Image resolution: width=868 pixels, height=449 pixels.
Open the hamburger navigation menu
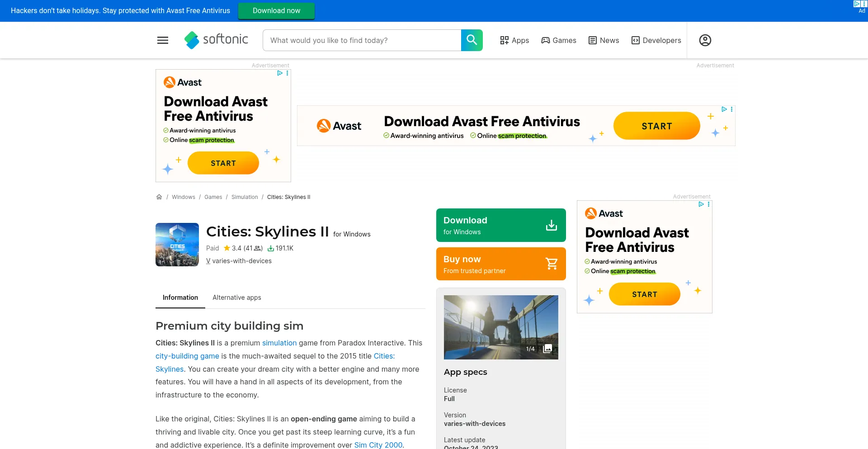point(163,40)
